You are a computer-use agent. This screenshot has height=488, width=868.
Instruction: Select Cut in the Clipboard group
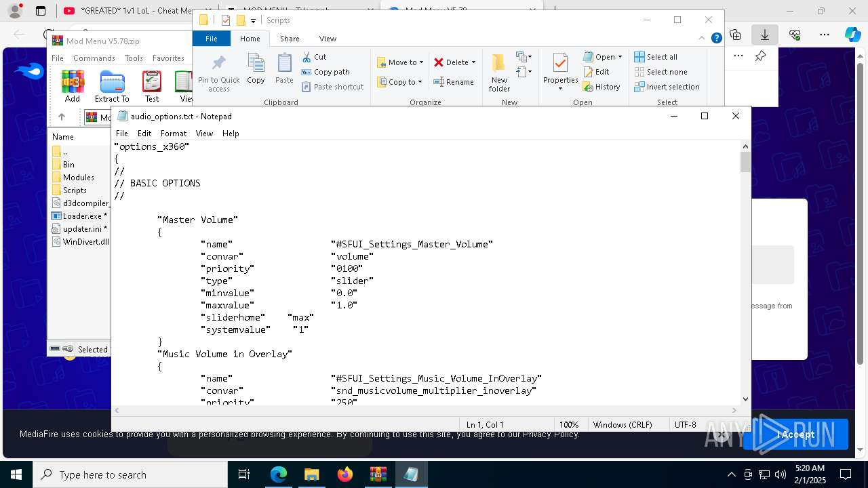(x=314, y=57)
